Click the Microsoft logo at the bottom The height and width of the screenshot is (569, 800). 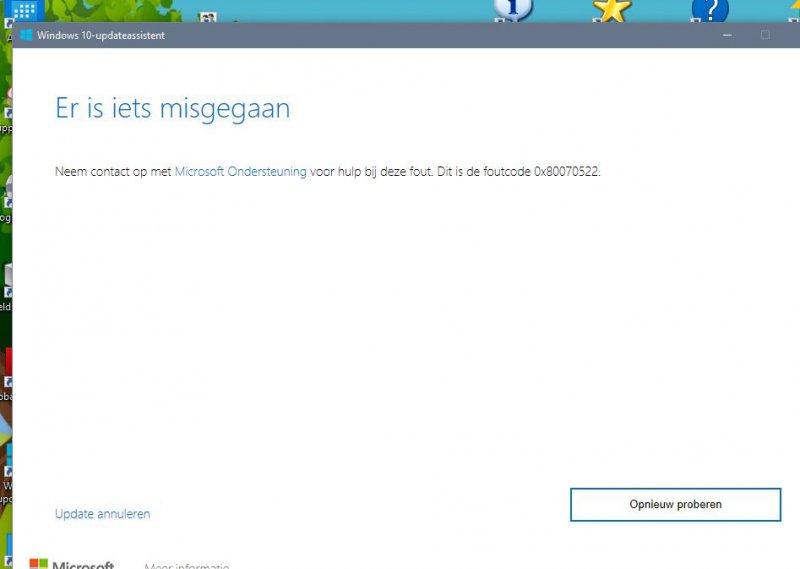coord(72,564)
